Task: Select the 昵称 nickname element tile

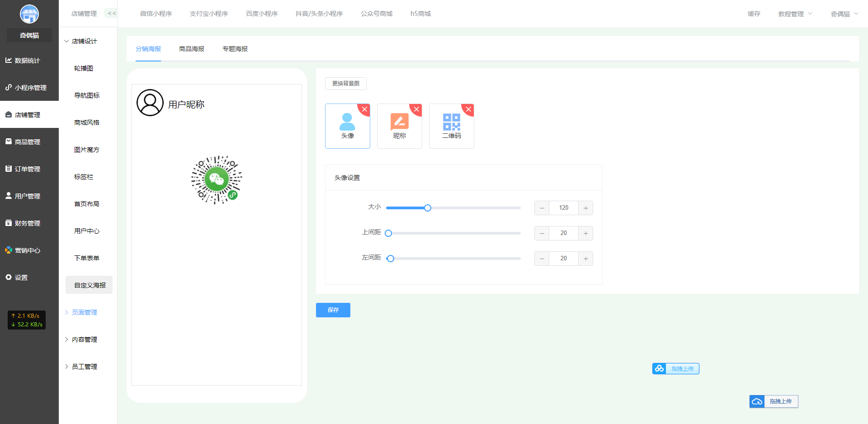Action: pos(399,126)
